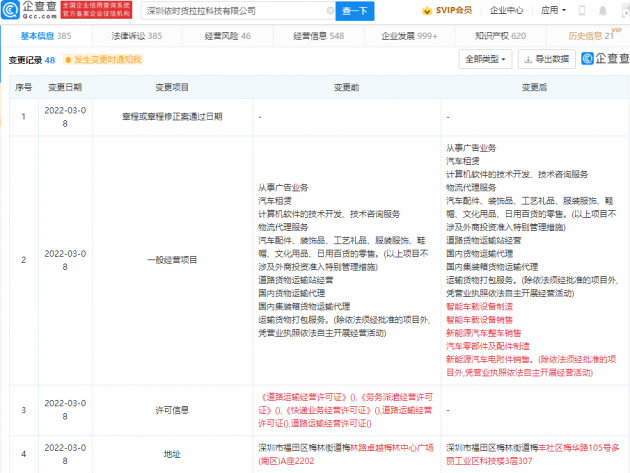Click 导出数据 button
Screen dimensions: 630x473
point(547,59)
